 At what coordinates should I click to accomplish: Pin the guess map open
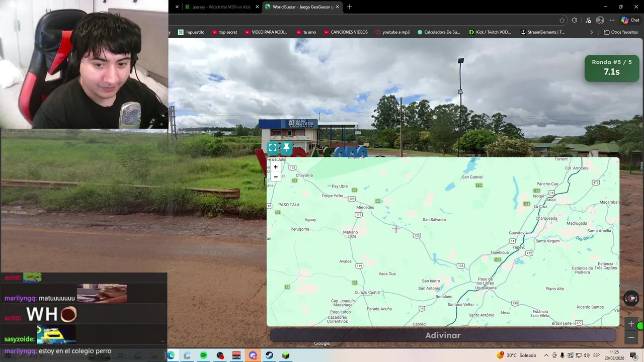tap(286, 148)
